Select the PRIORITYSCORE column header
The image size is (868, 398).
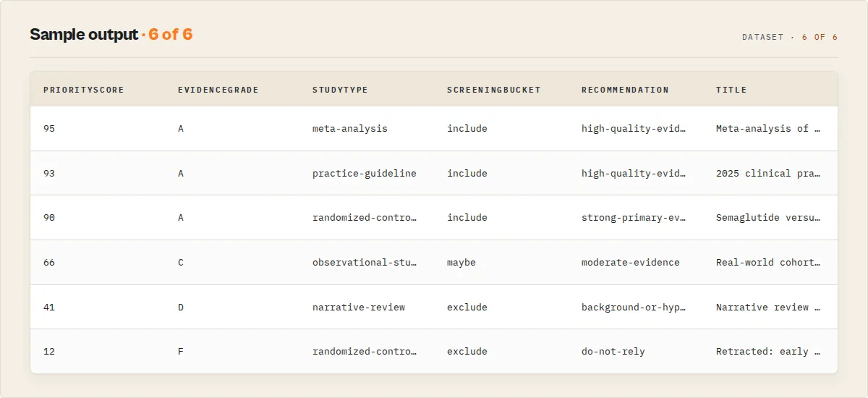pos(84,90)
